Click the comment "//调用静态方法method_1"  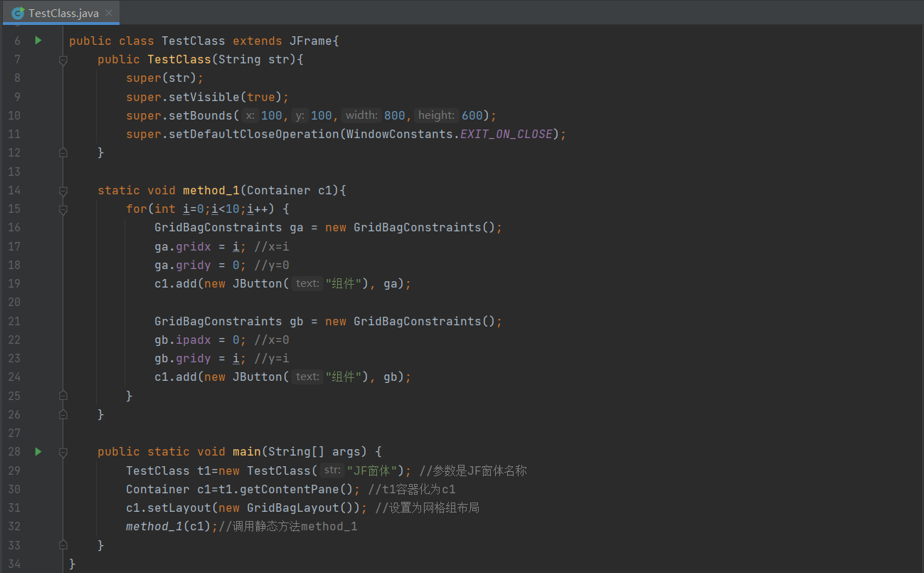[288, 526]
